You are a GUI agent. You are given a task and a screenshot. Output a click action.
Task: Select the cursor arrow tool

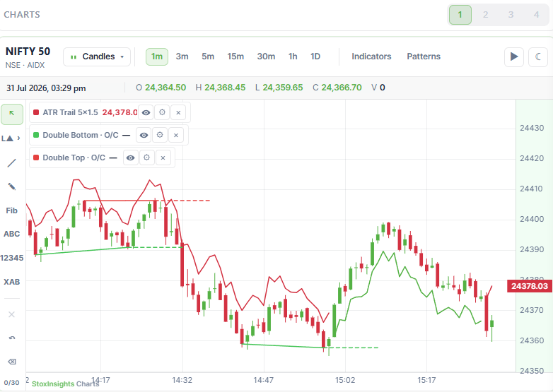click(x=12, y=114)
